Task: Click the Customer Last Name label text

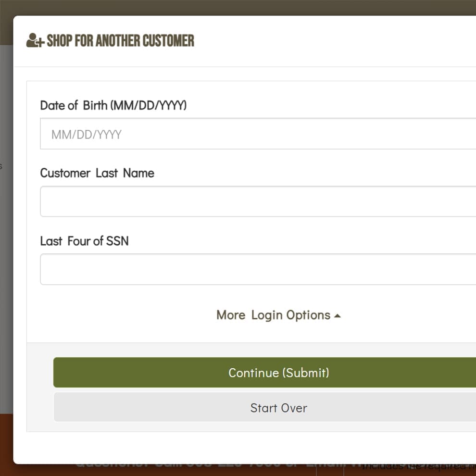Action: [97, 173]
